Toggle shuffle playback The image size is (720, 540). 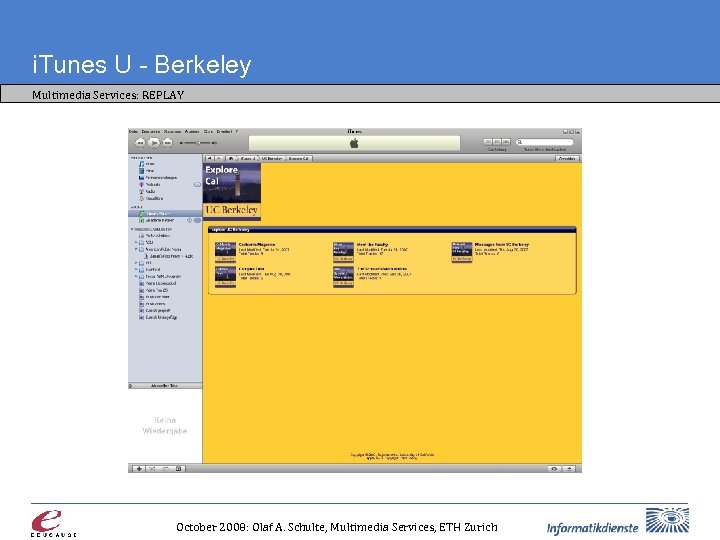coord(152,469)
